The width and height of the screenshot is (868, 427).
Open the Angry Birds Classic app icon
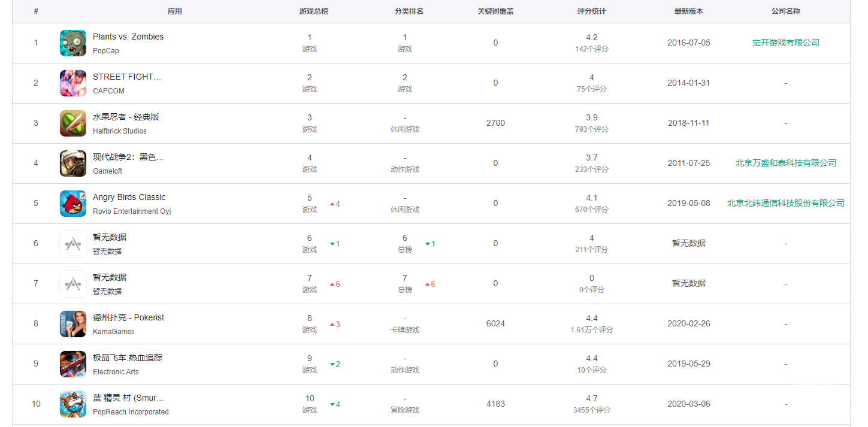(x=73, y=204)
